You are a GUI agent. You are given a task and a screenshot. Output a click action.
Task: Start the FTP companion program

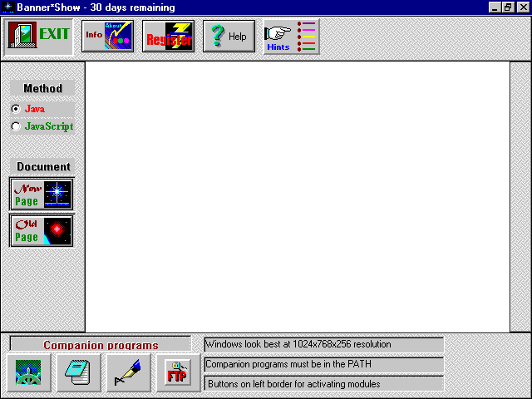pos(177,372)
